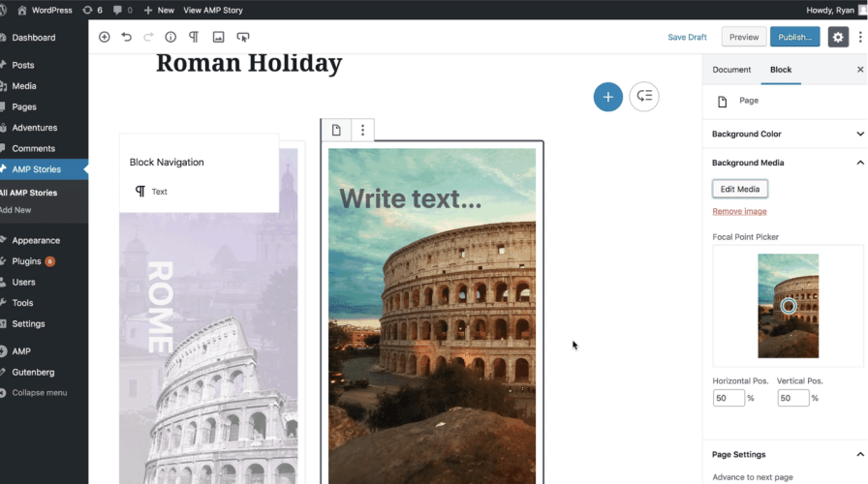The image size is (868, 484).
Task: Switch to the Document tab
Action: pyautogui.click(x=731, y=70)
